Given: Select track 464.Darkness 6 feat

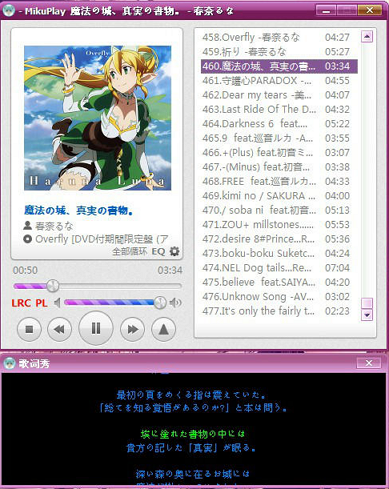Looking at the screenshot, I should [x=279, y=124].
